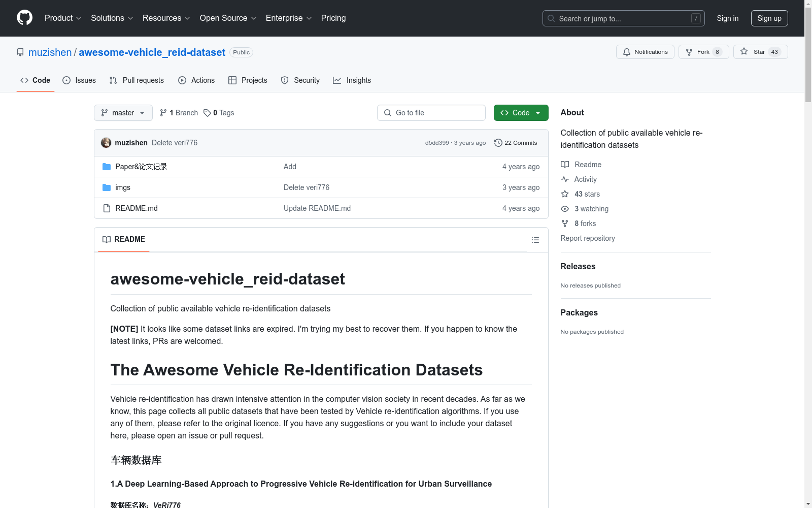The image size is (812, 508).
Task: Open the Pull requests tab
Action: point(137,80)
